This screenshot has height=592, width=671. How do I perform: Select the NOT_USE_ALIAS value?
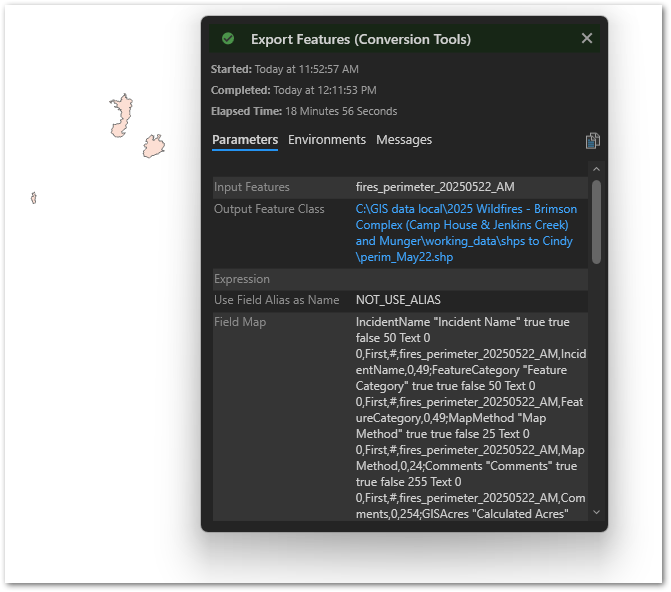398,300
